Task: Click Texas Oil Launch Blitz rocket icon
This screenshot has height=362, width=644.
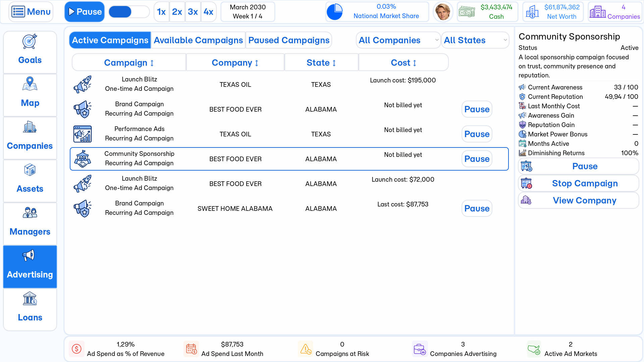Action: tap(83, 84)
